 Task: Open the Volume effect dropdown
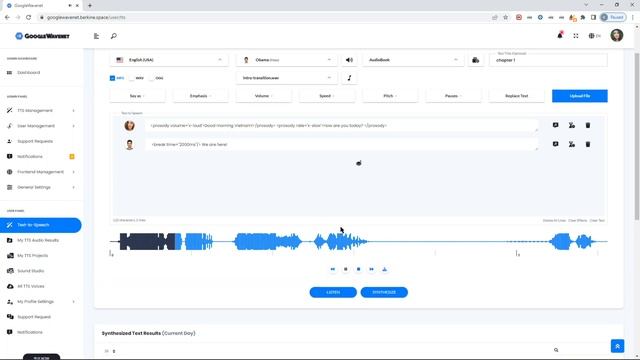[264, 96]
